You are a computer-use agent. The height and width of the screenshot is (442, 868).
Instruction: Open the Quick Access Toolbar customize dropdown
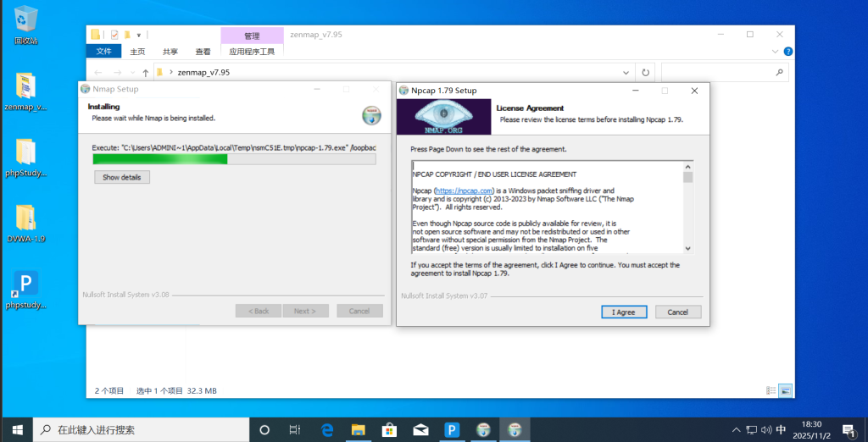(x=139, y=35)
